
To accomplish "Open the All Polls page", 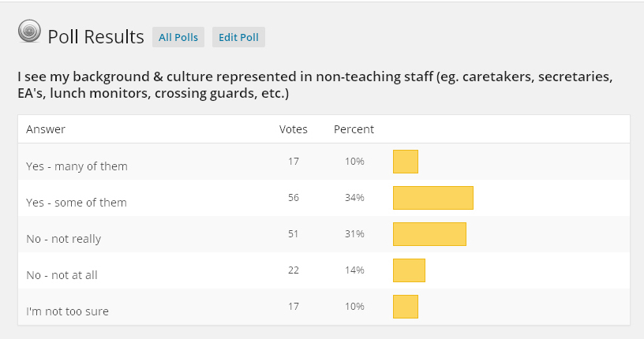I will click(178, 37).
